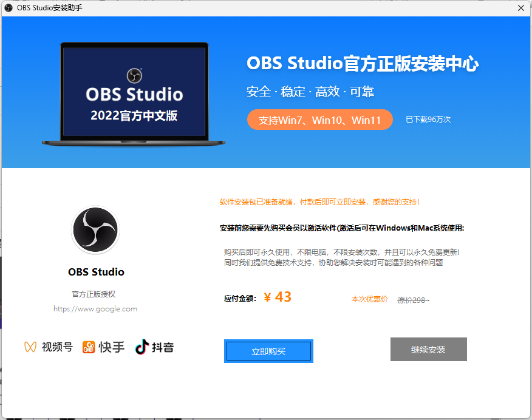
Task: Click the 抖音 music-note icon
Action: point(142,347)
